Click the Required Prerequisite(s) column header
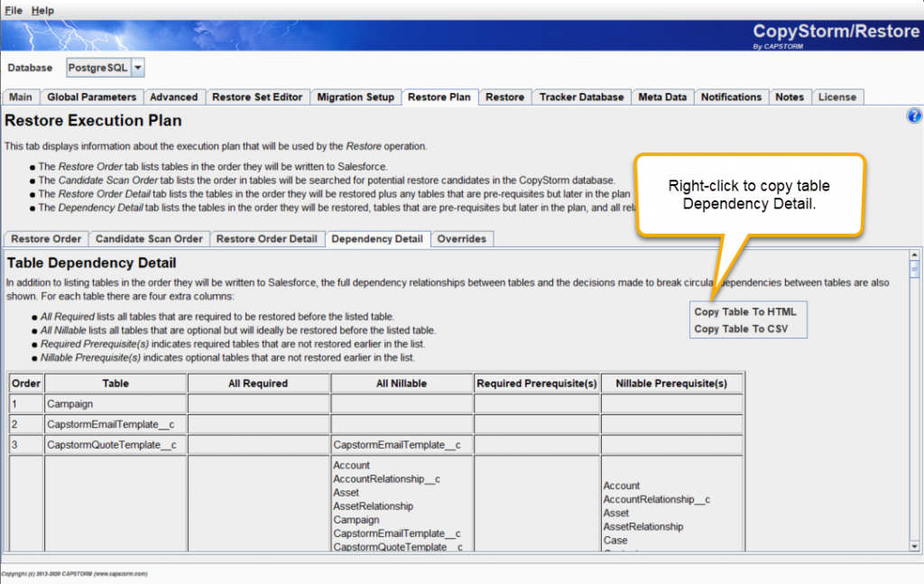This screenshot has height=584, width=924. tap(537, 383)
